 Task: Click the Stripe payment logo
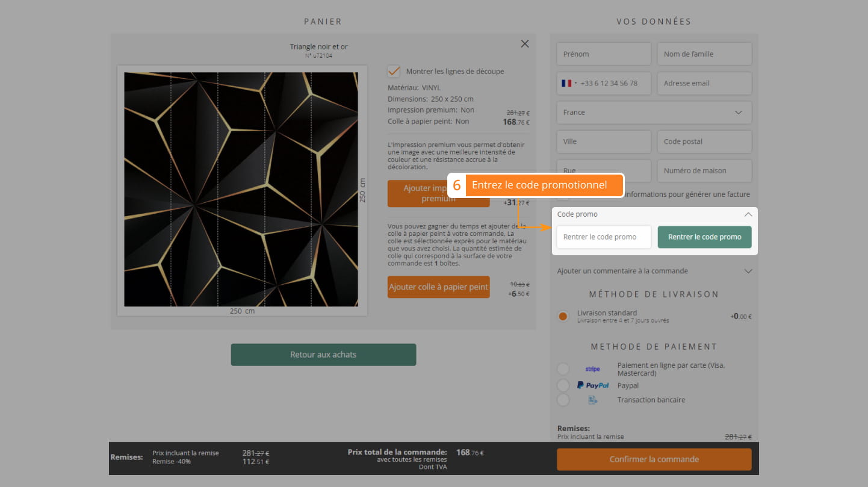[592, 369]
